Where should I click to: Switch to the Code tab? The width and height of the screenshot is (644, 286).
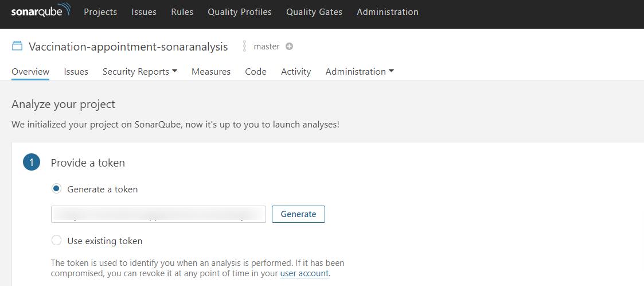(256, 72)
